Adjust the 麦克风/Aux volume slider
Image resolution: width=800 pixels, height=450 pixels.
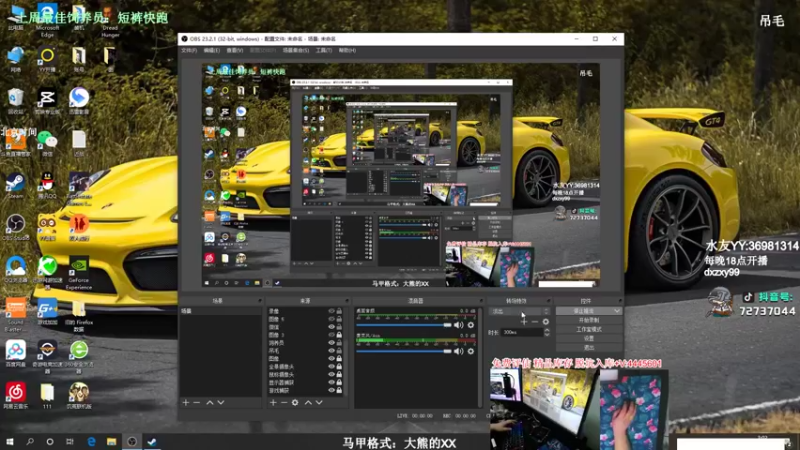(x=404, y=351)
